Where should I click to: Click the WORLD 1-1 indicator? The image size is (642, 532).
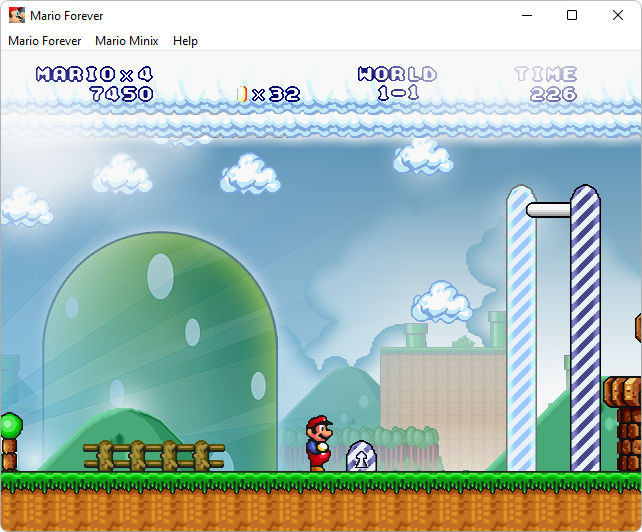pos(397,84)
